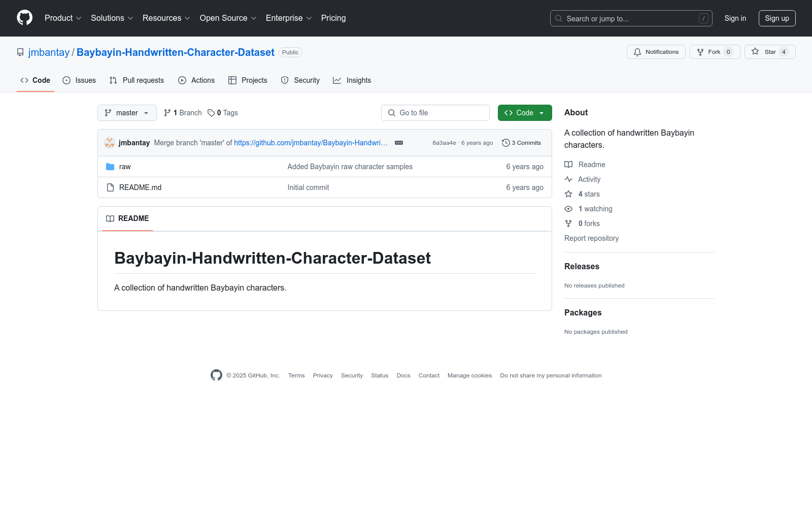Viewport: 812px width, 508px height.
Task: Click the eye icon beside 1 watching
Action: [568, 209]
